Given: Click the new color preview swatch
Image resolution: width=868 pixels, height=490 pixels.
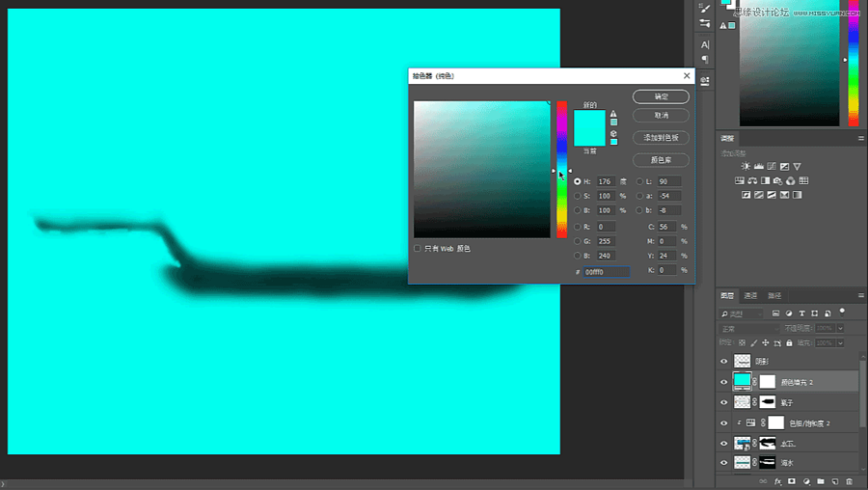Looking at the screenshot, I should pos(589,119).
